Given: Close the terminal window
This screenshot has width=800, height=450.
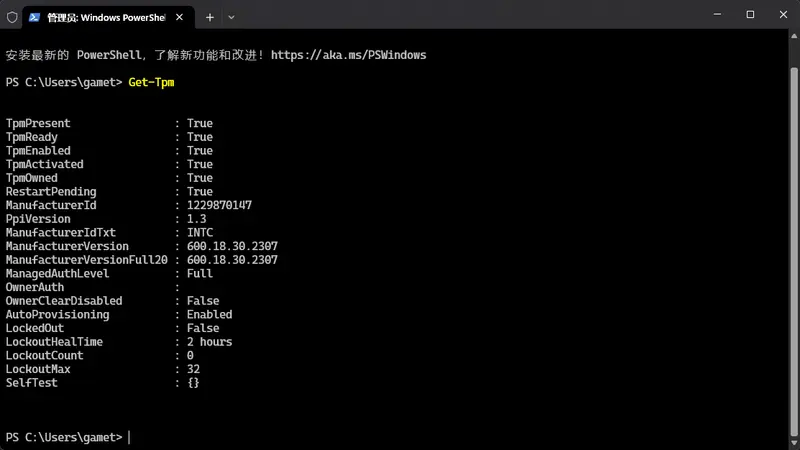Looking at the screenshot, I should coord(782,15).
